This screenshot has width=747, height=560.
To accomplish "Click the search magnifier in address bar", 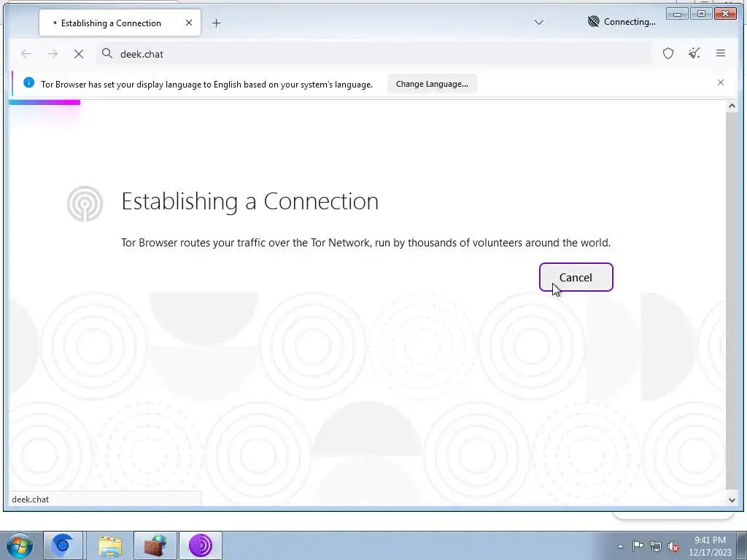I will pos(107,53).
